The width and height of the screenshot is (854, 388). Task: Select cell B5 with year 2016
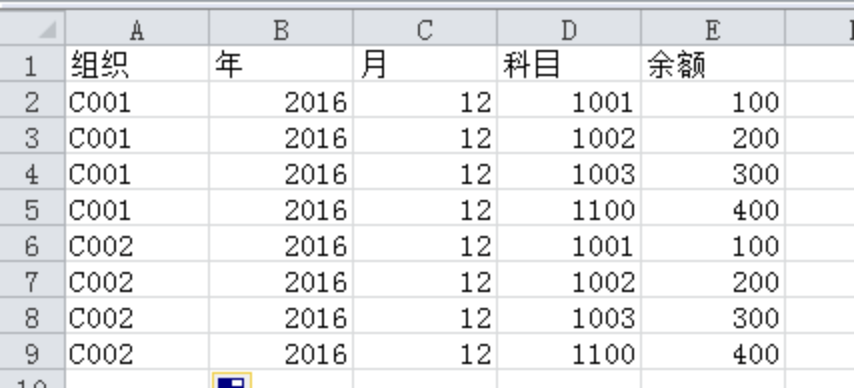tap(281, 208)
